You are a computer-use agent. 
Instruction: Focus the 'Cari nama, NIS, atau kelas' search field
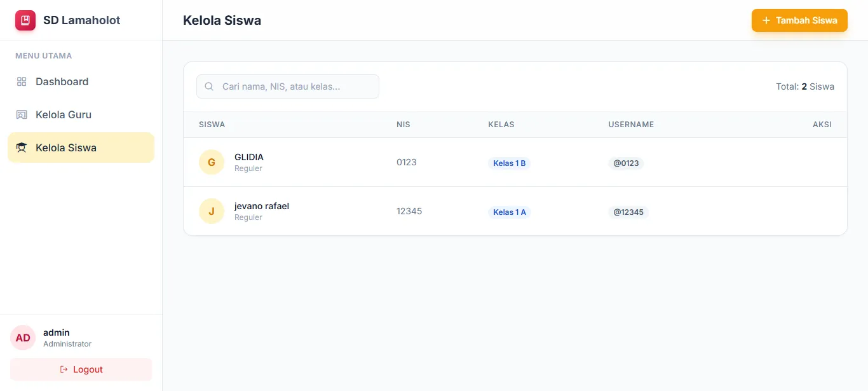pos(295,86)
